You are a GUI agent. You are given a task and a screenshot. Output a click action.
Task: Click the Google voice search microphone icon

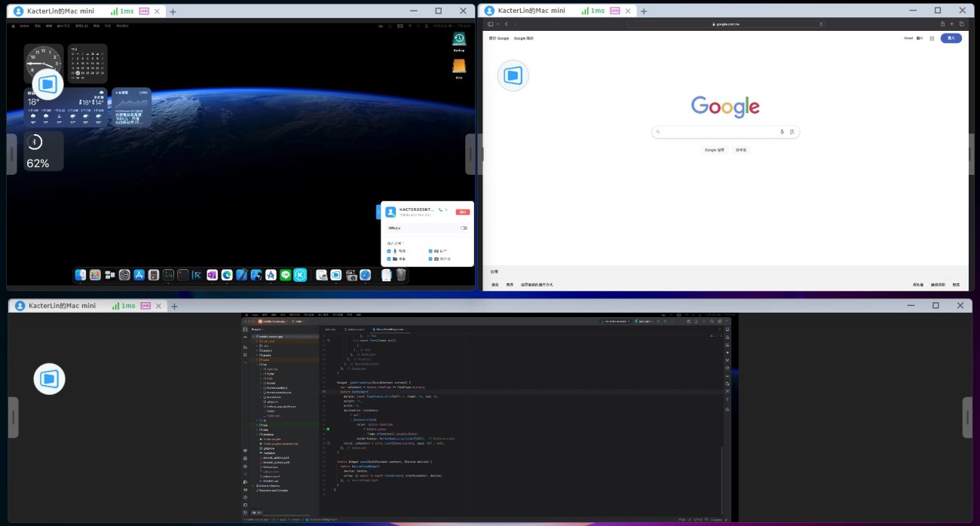(782, 132)
